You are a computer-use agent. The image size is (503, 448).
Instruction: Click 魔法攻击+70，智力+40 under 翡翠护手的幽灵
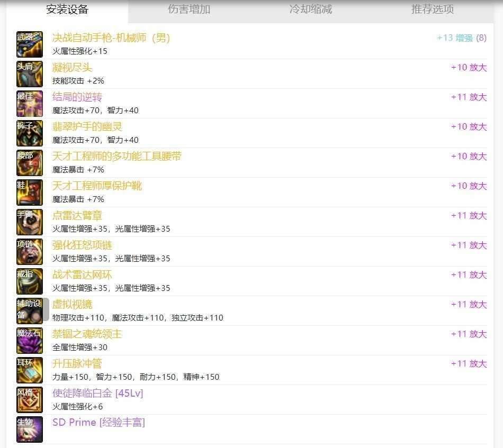click(x=95, y=140)
